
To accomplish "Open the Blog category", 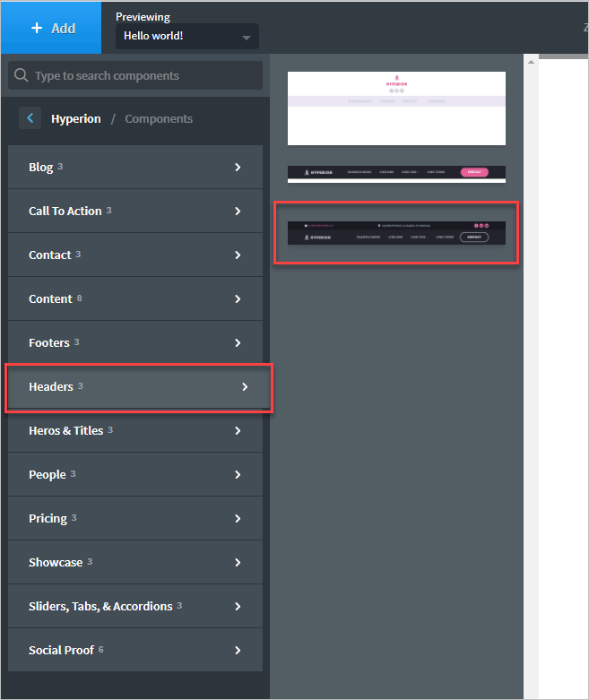I will click(x=135, y=167).
